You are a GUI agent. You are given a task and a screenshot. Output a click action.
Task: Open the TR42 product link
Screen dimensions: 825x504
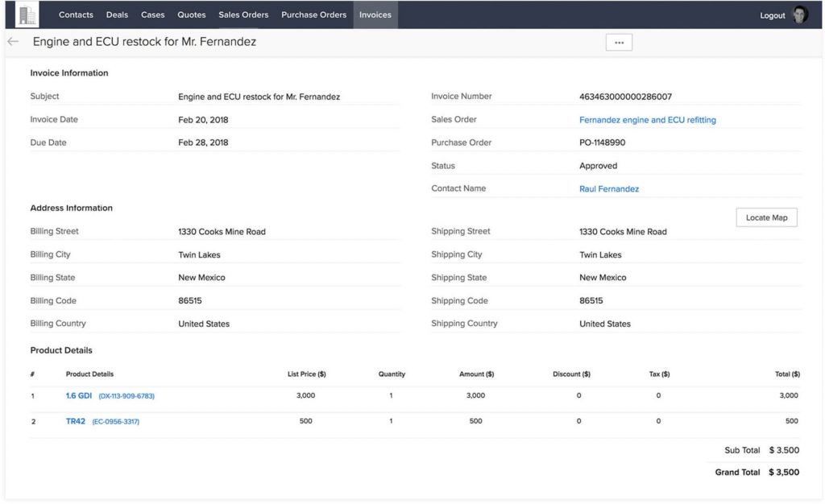click(76, 421)
